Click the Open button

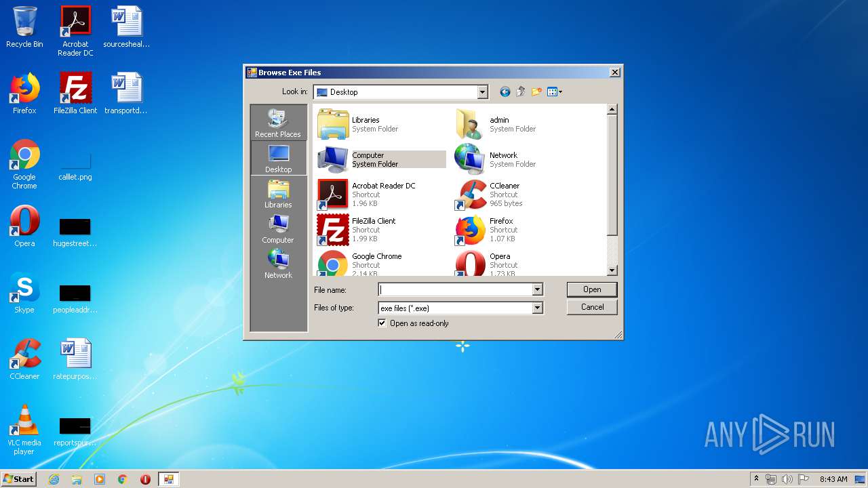pyautogui.click(x=592, y=289)
